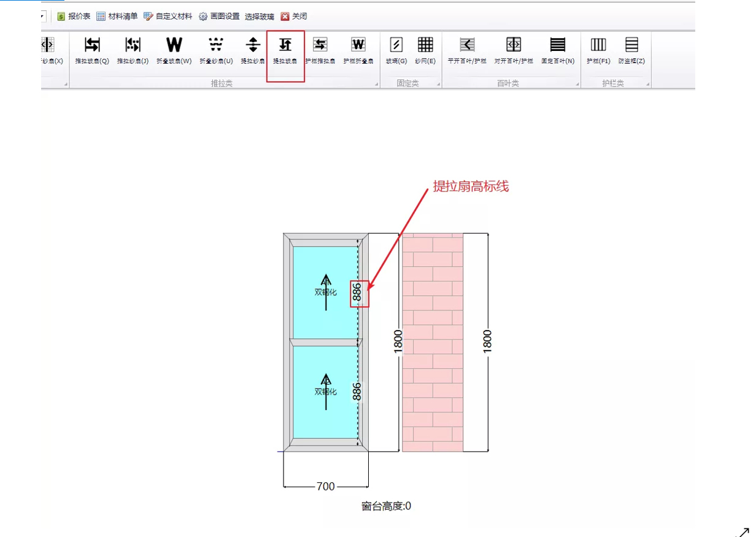Viewport: 756px width, 537px height.
Task: Select the 推拉玻扇(Q) sliding glass sash tool
Action: coord(92,50)
